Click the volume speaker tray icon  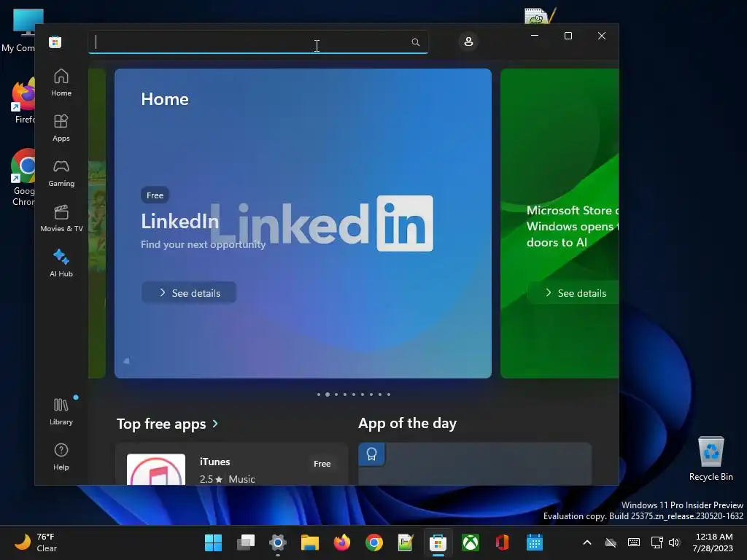pyautogui.click(x=673, y=542)
